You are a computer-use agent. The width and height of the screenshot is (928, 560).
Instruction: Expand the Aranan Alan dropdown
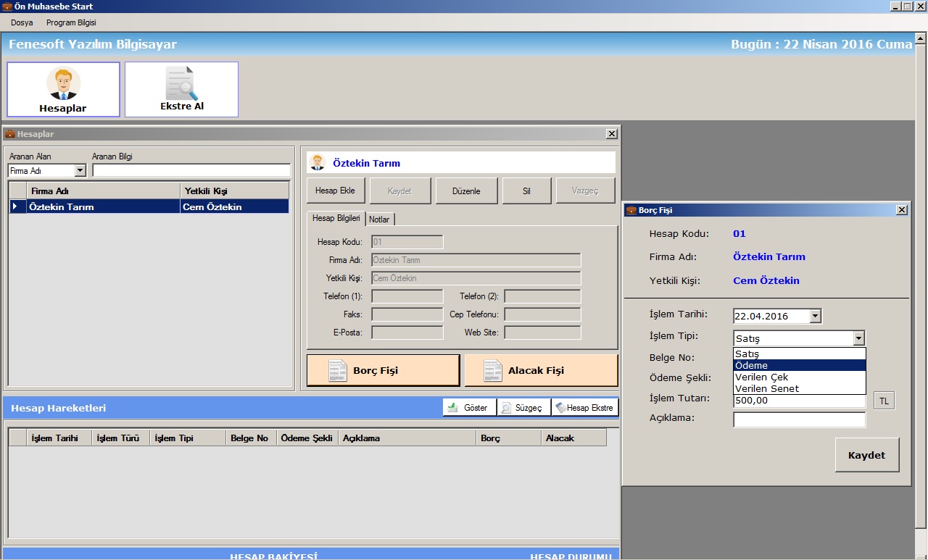(80, 171)
